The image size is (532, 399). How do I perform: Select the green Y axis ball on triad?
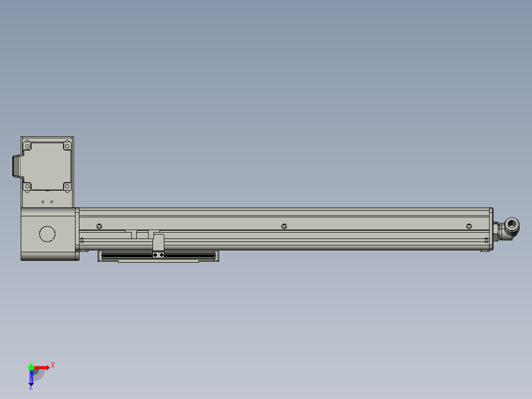pyautogui.click(x=31, y=367)
